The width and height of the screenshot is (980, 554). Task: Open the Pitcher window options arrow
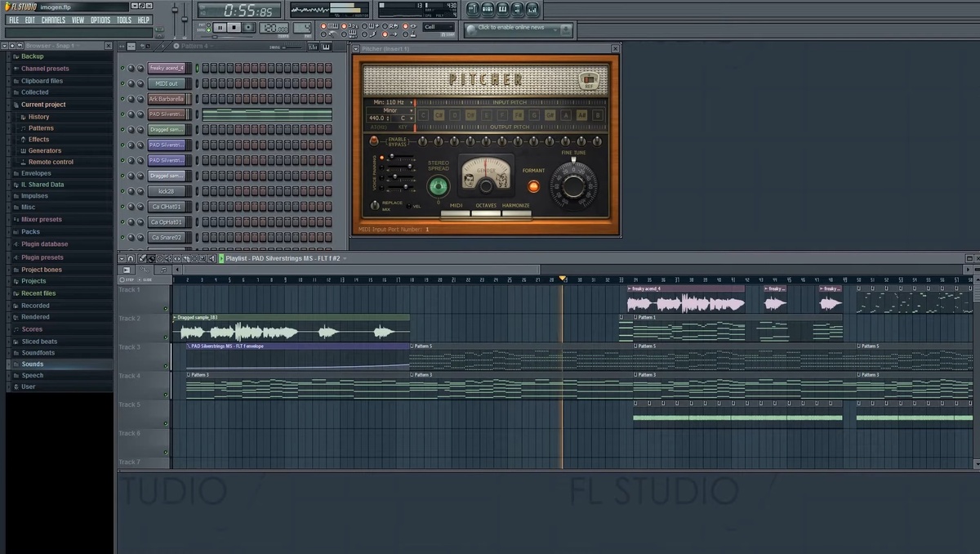(356, 49)
